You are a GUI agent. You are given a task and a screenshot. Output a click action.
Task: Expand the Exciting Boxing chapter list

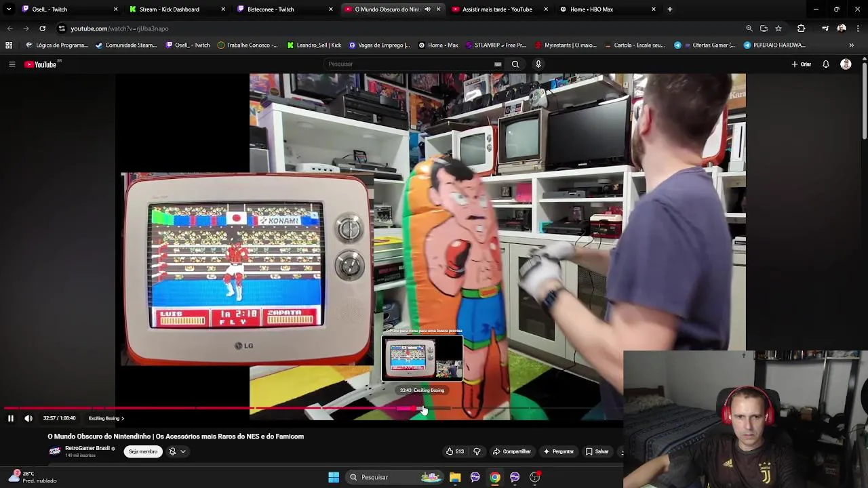[106, 418]
